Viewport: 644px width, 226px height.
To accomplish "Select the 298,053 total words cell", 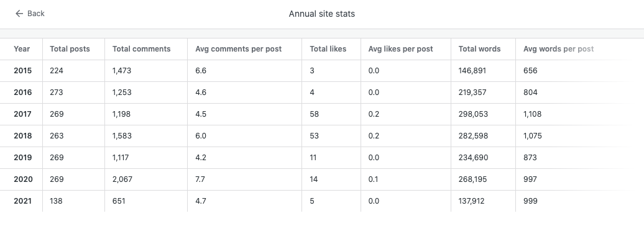I will (473, 114).
